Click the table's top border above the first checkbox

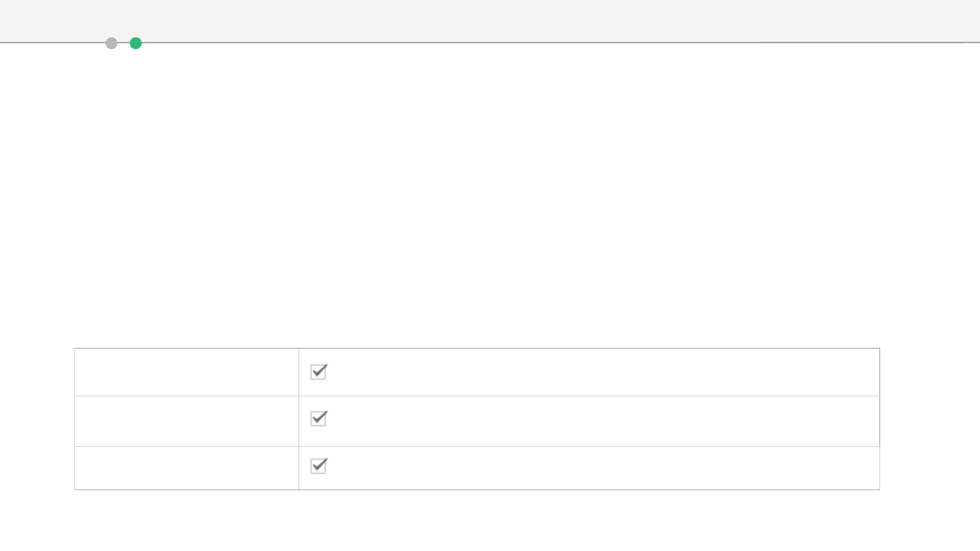[x=319, y=348]
